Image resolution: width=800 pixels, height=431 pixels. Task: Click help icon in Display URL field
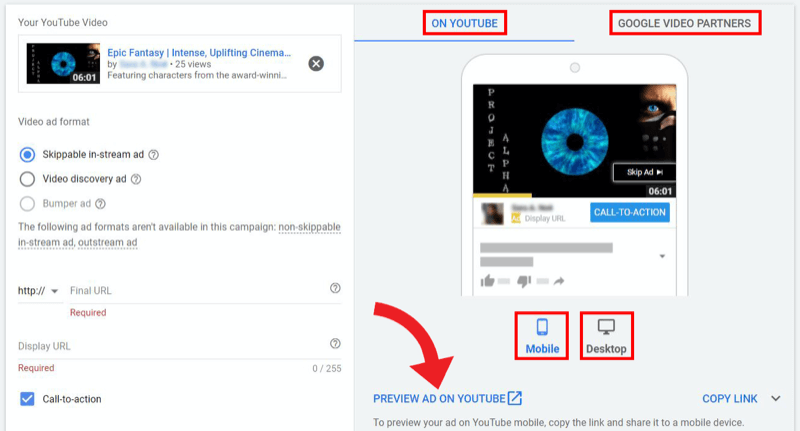coord(335,343)
